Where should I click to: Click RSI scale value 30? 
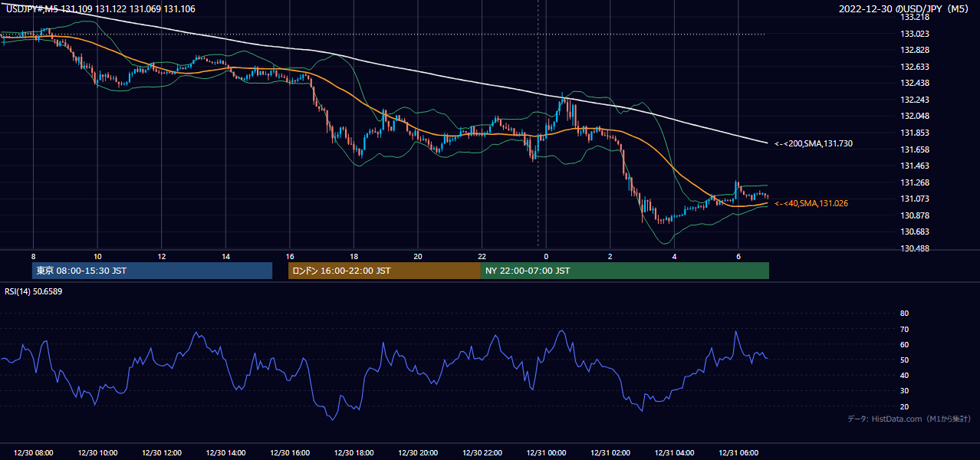click(x=904, y=391)
